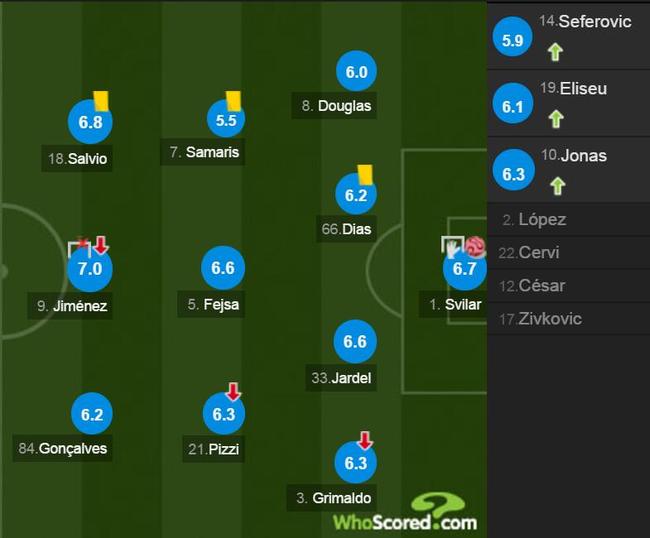
Task: Click Eliseu's green substituted-on arrow
Action: coord(556,119)
